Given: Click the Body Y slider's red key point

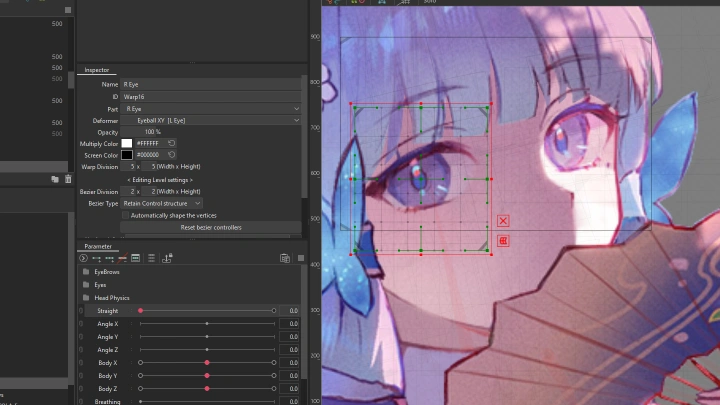Looking at the screenshot, I should (207, 376).
